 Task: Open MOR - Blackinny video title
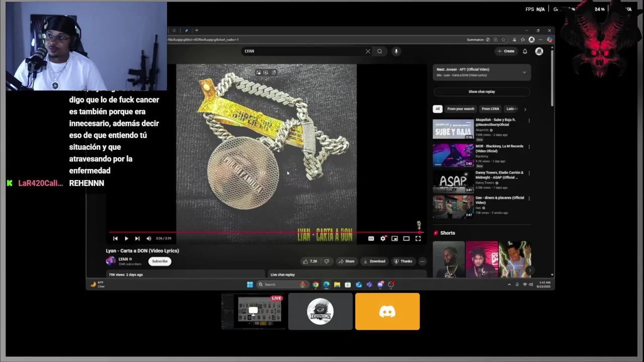pos(499,148)
